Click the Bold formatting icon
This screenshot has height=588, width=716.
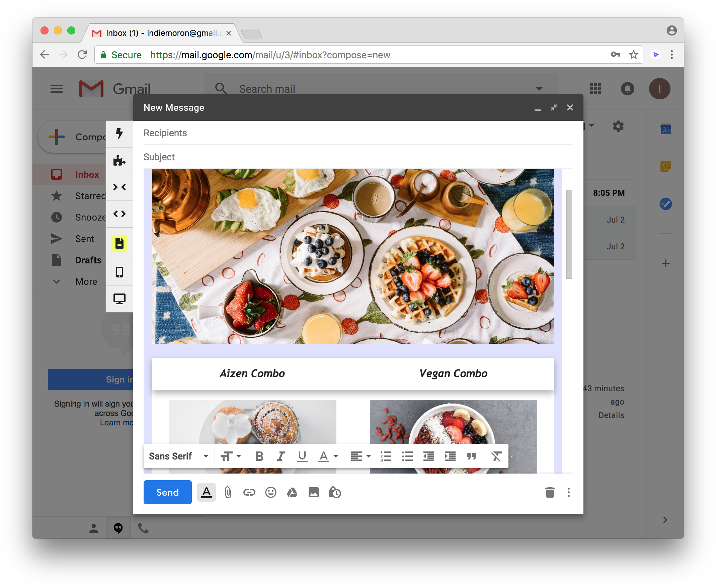click(259, 456)
